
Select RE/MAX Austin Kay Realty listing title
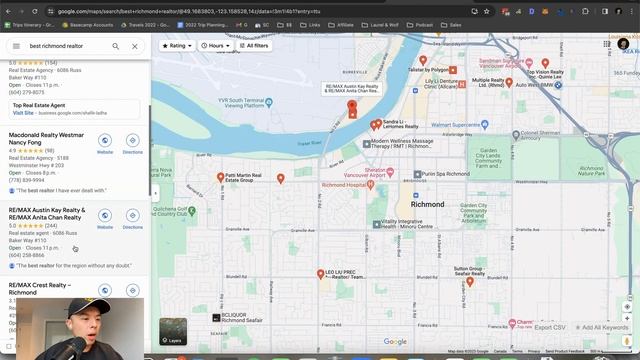pos(47,213)
